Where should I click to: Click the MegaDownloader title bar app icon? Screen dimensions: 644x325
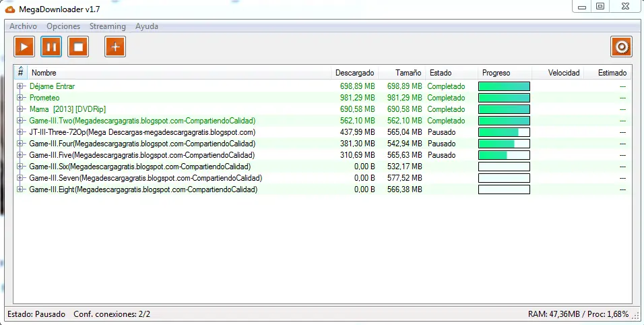[10, 9]
